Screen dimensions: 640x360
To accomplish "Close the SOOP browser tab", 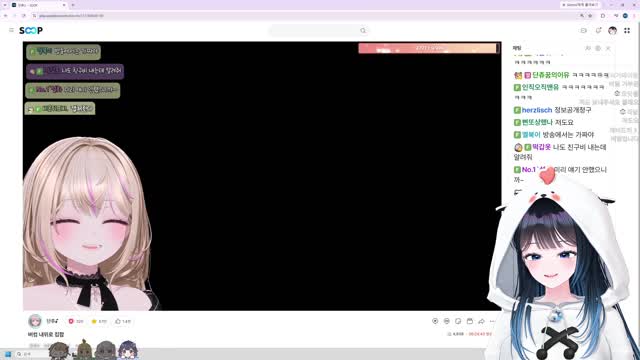I will 64,5.
